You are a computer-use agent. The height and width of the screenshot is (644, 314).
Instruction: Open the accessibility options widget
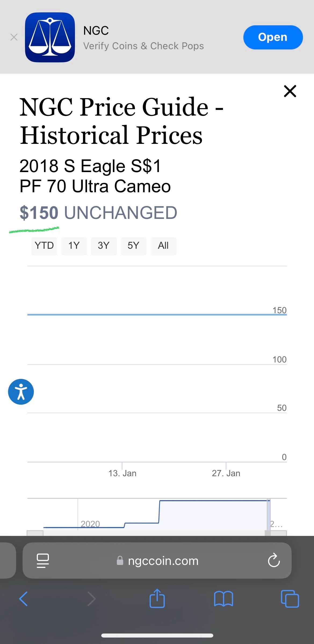point(21,392)
